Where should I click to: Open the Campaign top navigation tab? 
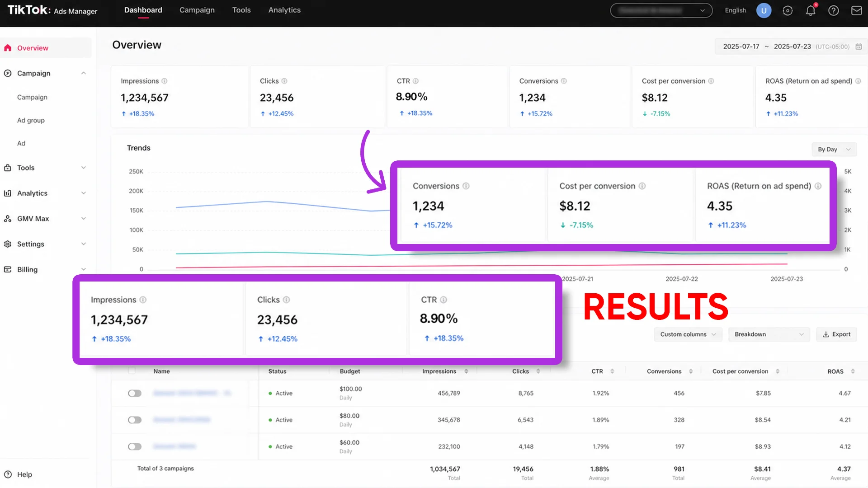[197, 10]
